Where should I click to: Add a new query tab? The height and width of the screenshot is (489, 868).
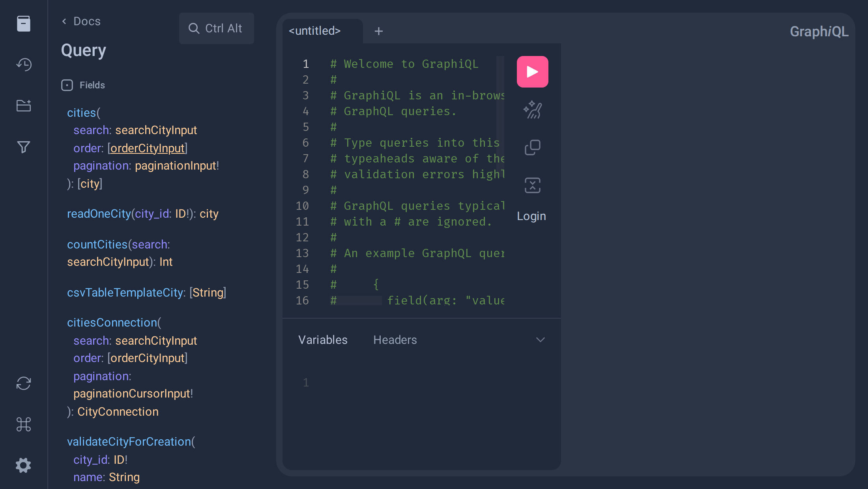click(379, 31)
